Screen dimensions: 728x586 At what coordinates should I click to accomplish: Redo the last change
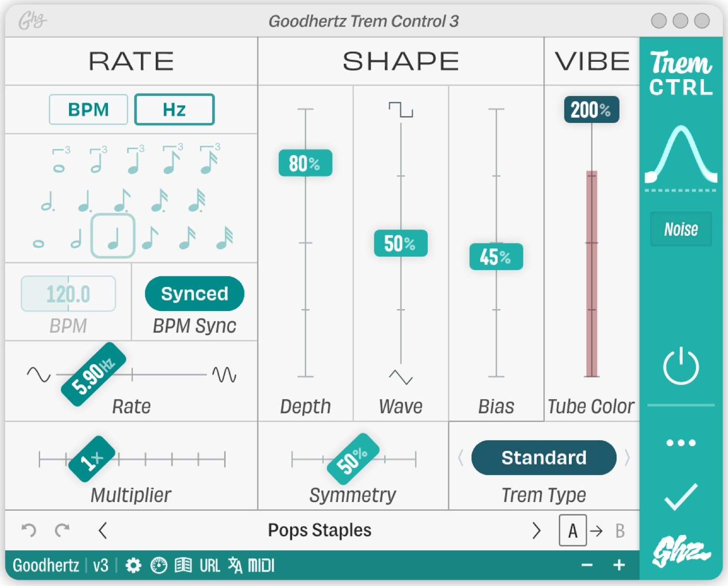[62, 531]
